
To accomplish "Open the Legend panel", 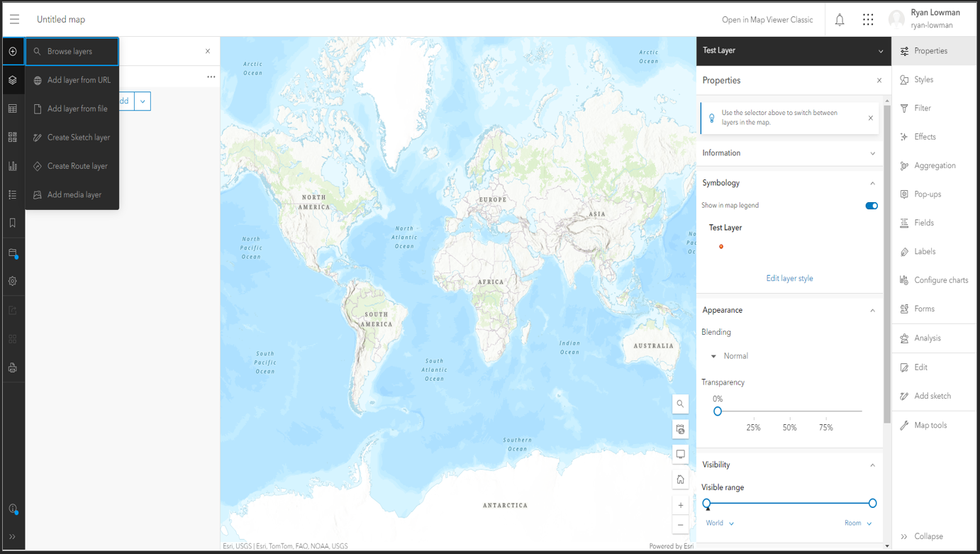I will tap(13, 194).
